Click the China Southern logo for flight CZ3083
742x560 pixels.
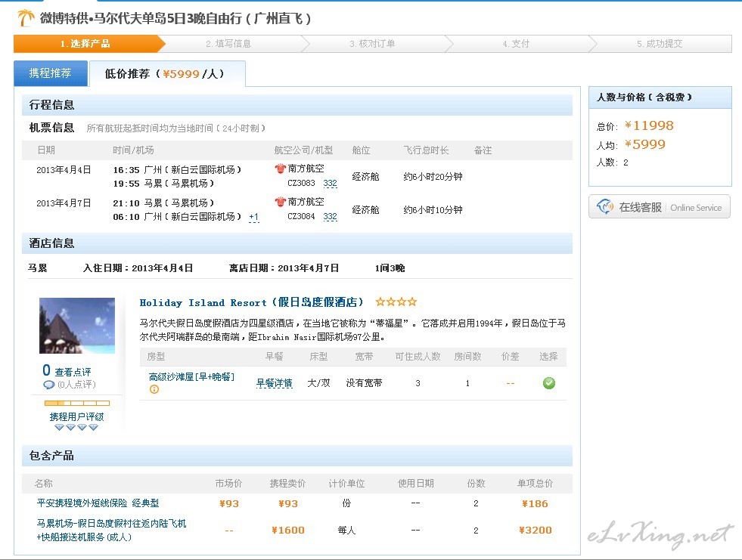280,169
